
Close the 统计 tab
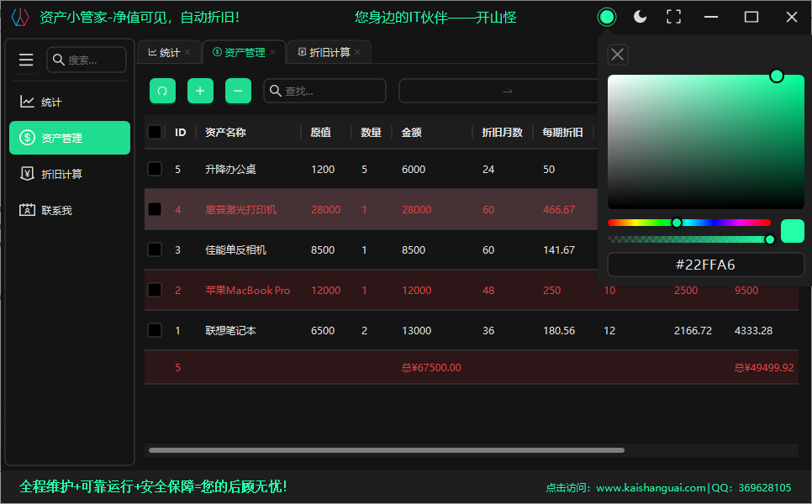(x=187, y=52)
